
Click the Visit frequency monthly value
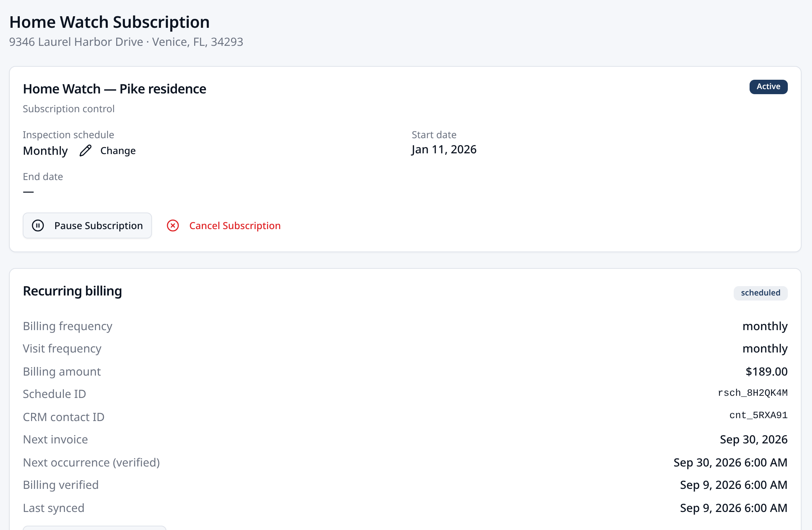coord(765,348)
